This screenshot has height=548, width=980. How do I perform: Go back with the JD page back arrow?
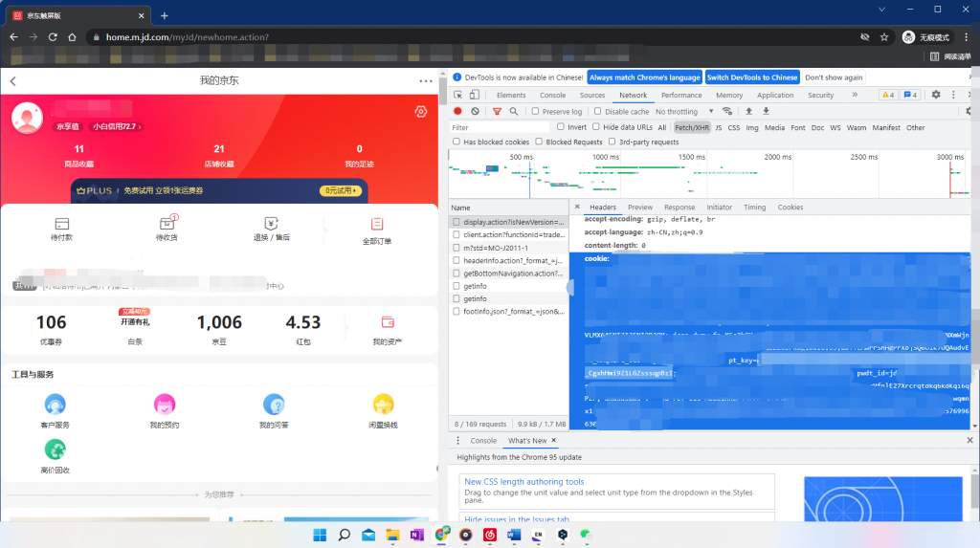pos(13,81)
